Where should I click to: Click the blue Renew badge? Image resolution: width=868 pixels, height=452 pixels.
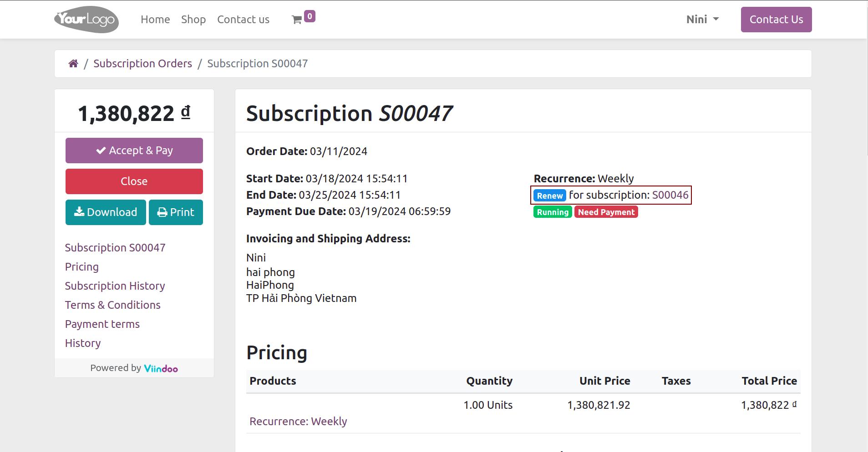coord(550,196)
